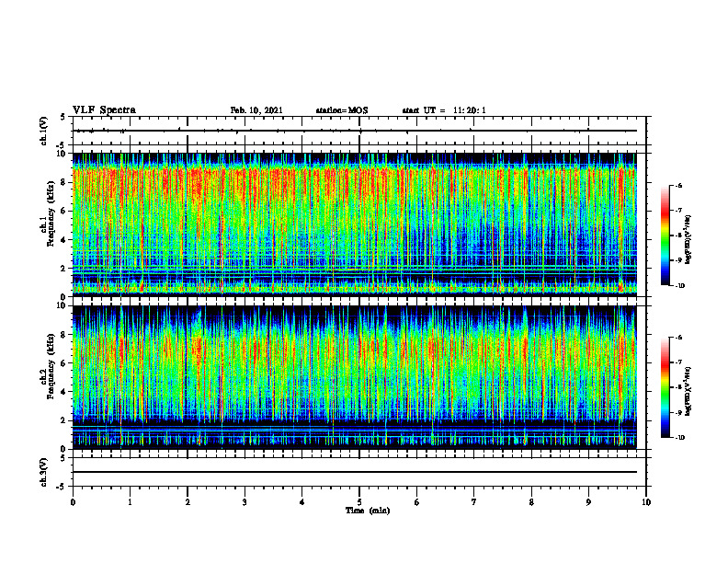Click the '4' kHz tick on ch.2 axis
This screenshot has width=728, height=563.
click(64, 392)
